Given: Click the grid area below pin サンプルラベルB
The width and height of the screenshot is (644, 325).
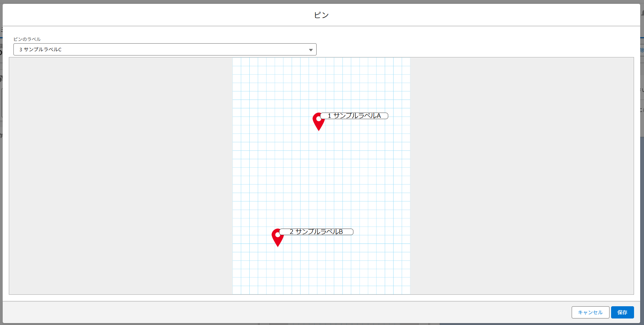Looking at the screenshot, I should tap(299, 272).
